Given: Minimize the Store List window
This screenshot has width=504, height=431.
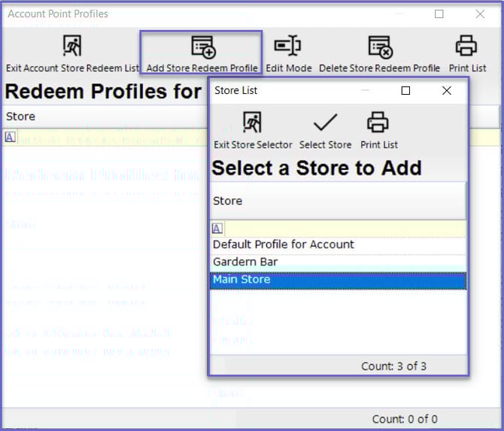Looking at the screenshot, I should click(x=366, y=90).
